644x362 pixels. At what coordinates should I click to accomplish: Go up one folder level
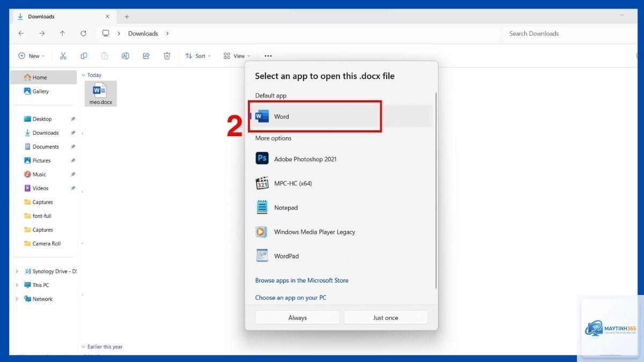62,33
